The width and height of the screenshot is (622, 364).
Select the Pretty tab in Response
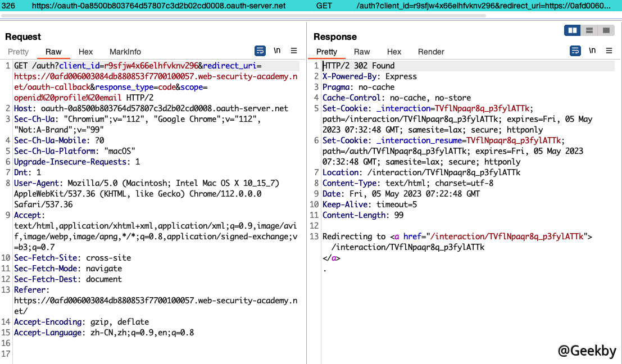tap(326, 52)
